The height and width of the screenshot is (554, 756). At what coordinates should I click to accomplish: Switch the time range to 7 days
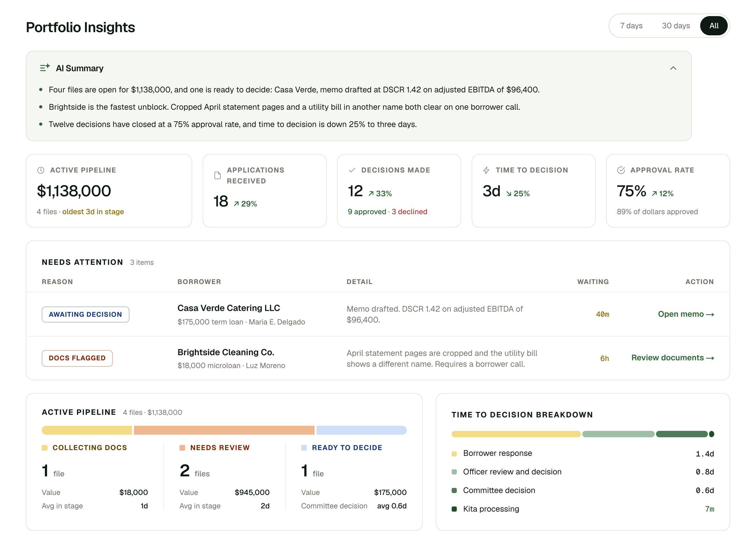(631, 26)
